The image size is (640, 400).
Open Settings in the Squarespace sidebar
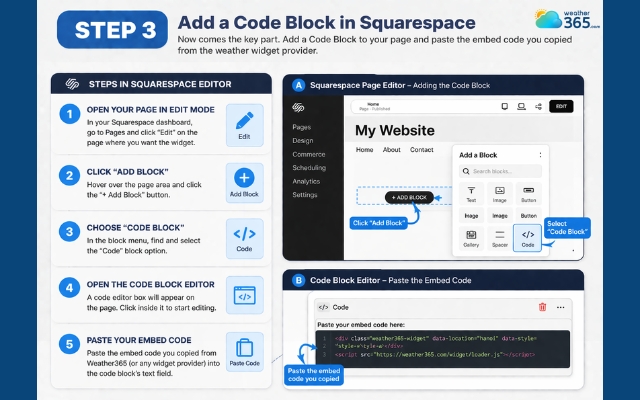click(305, 195)
